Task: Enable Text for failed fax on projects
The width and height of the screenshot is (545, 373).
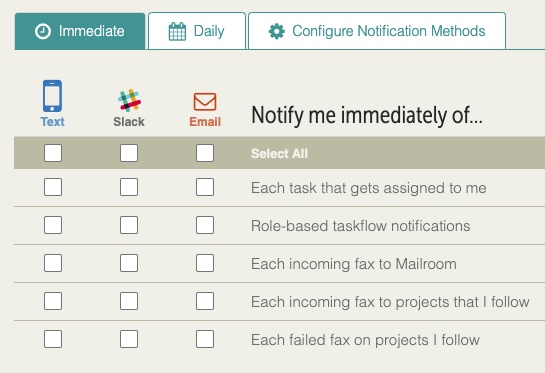Action: 53,339
